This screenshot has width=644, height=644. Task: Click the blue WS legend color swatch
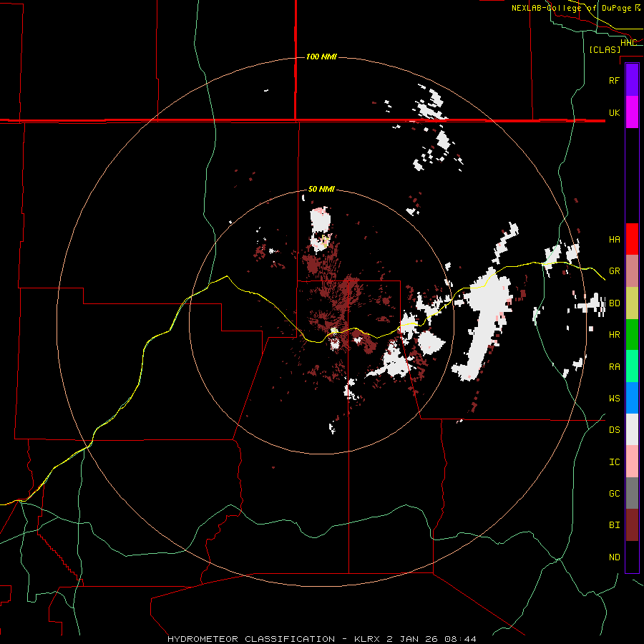(x=632, y=398)
